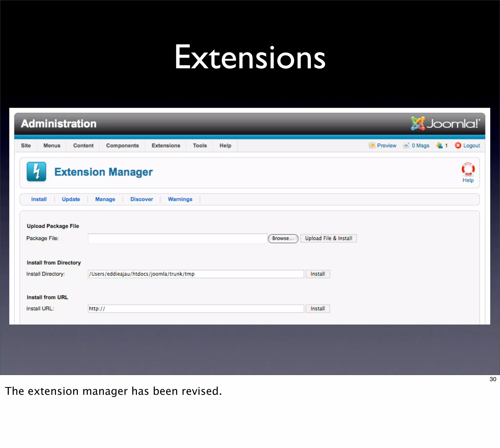Click the Browse... button
Image resolution: width=500 pixels, height=448 pixels.
(x=283, y=238)
